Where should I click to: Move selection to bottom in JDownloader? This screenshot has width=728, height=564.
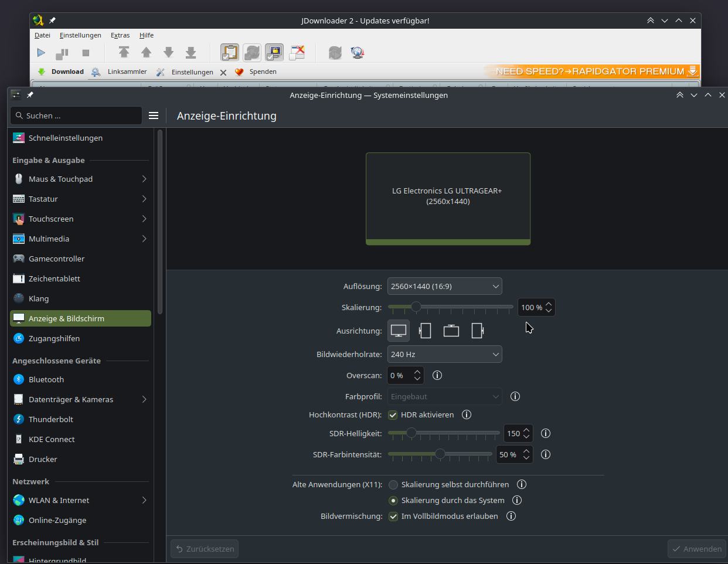click(191, 53)
